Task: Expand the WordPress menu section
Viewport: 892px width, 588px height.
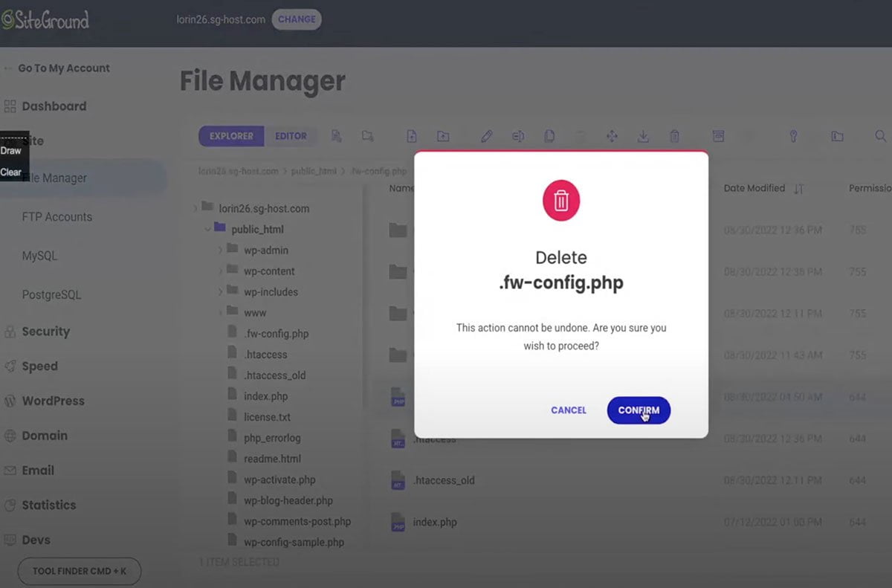Action: [x=53, y=401]
